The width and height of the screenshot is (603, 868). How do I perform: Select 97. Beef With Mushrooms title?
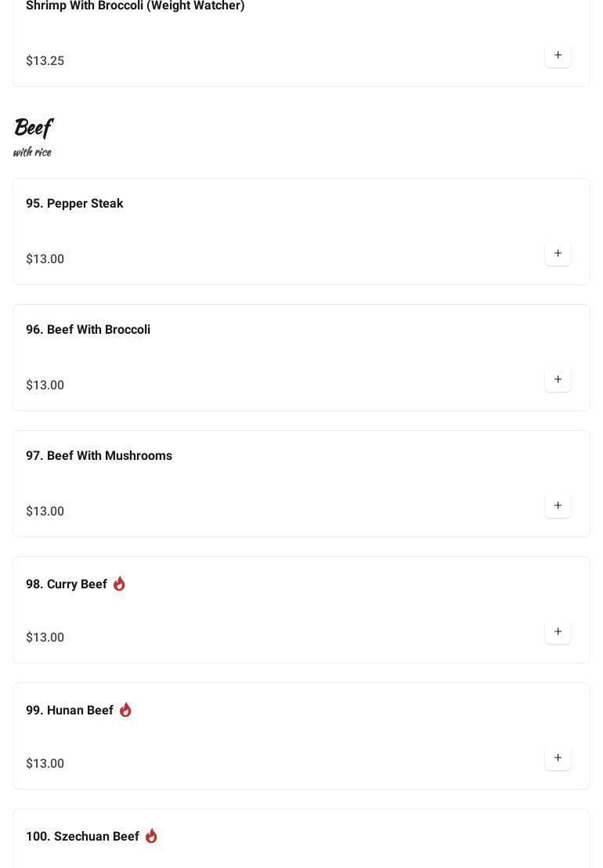click(x=99, y=456)
